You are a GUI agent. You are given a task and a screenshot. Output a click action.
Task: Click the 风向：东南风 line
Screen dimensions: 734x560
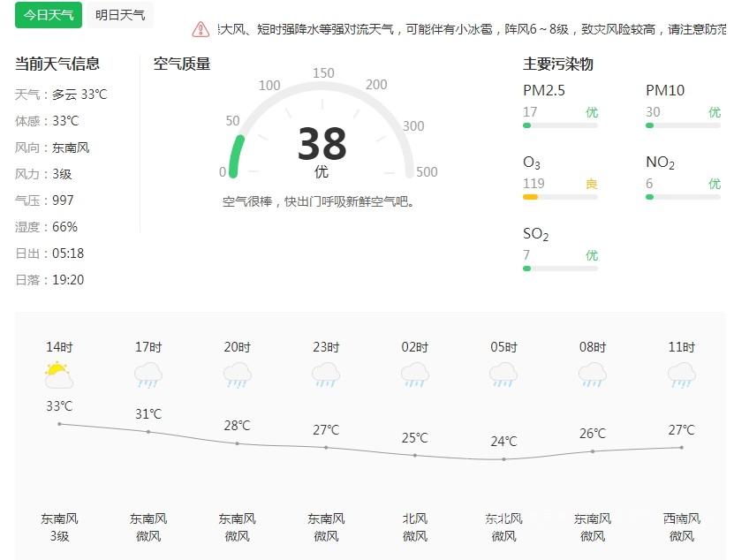click(52, 148)
